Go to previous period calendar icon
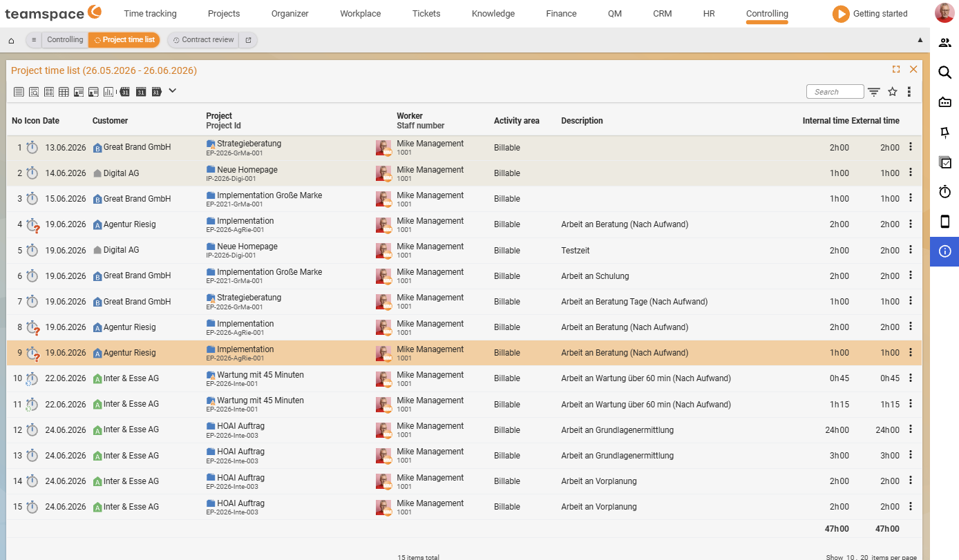Viewport: 959px width, 560px height. tap(124, 92)
